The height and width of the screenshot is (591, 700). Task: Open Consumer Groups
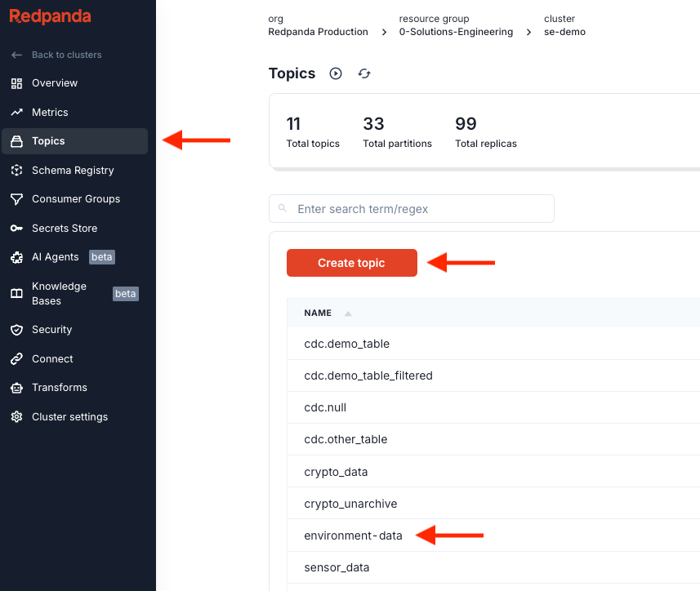(x=75, y=199)
